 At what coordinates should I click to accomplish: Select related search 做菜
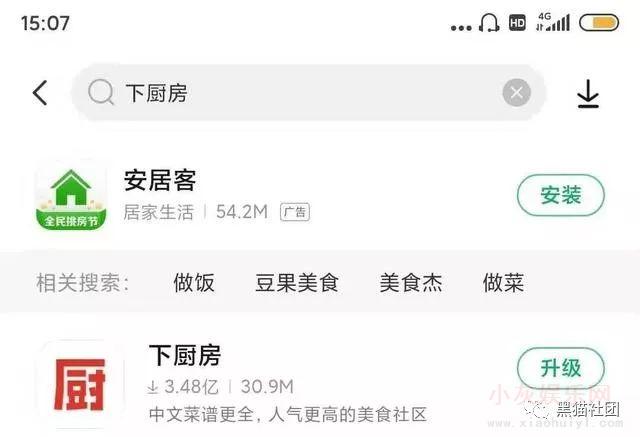pyautogui.click(x=503, y=282)
